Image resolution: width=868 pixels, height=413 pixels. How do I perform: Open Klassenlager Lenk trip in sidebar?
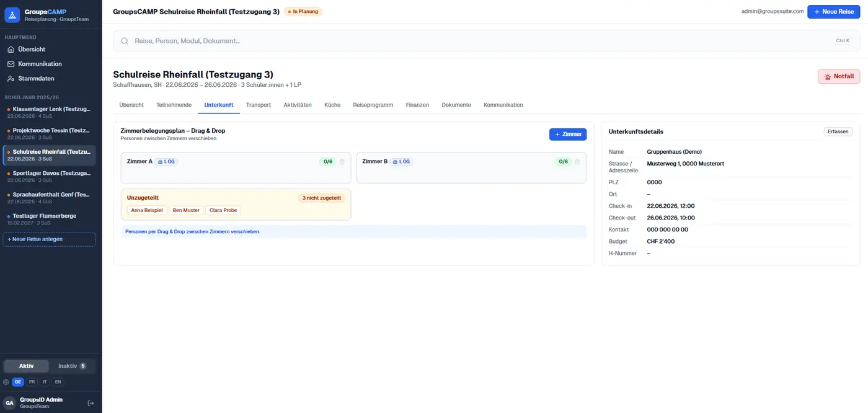[49, 112]
